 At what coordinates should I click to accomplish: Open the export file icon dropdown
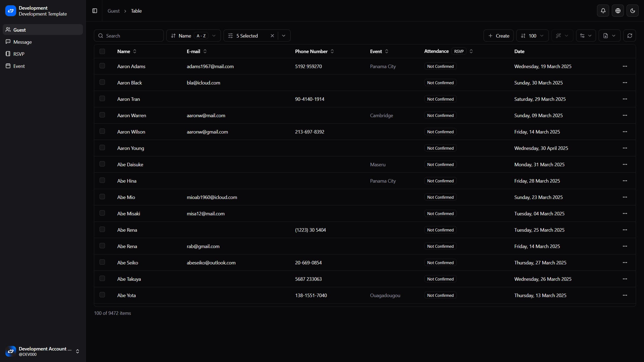point(609,36)
